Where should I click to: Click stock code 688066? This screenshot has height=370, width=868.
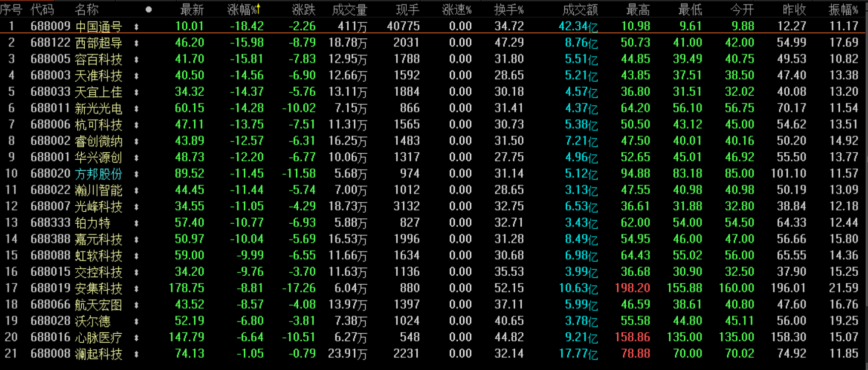tap(51, 305)
